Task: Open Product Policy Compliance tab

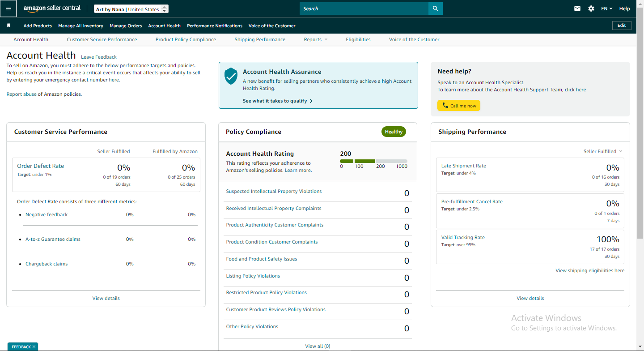Action: [x=186, y=39]
